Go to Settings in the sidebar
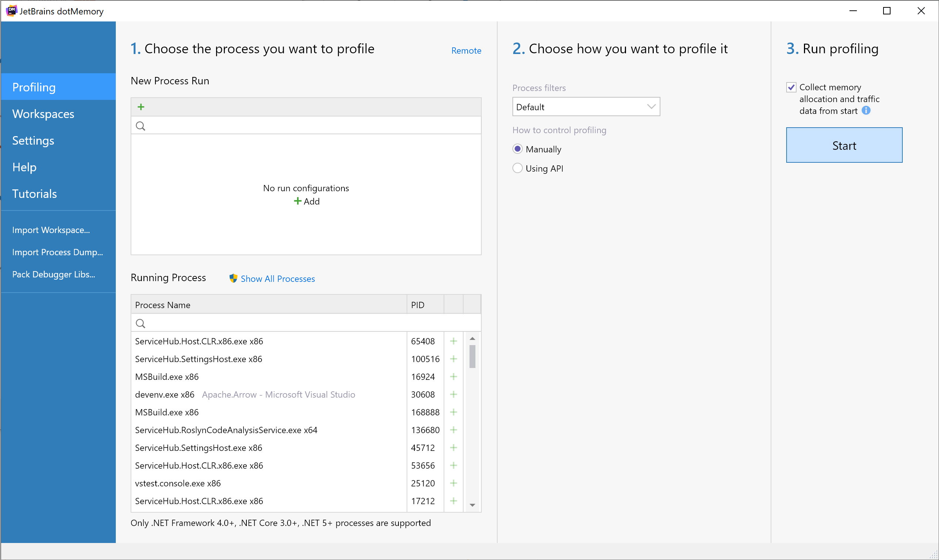This screenshot has height=560, width=939. click(x=33, y=141)
